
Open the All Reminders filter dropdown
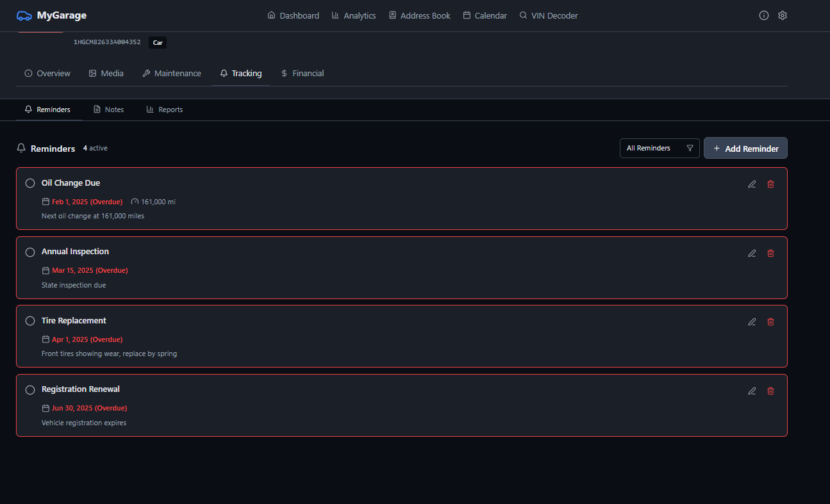pyautogui.click(x=659, y=148)
